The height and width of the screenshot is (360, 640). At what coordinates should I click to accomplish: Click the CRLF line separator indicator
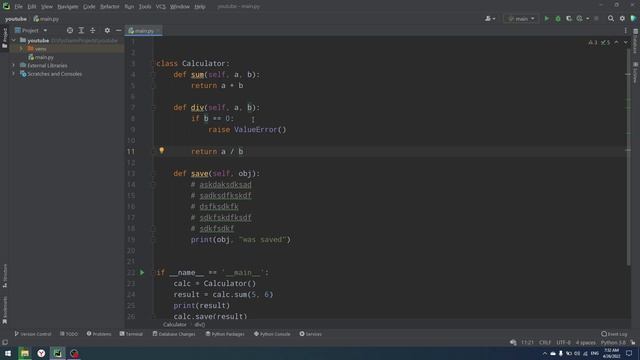545,342
